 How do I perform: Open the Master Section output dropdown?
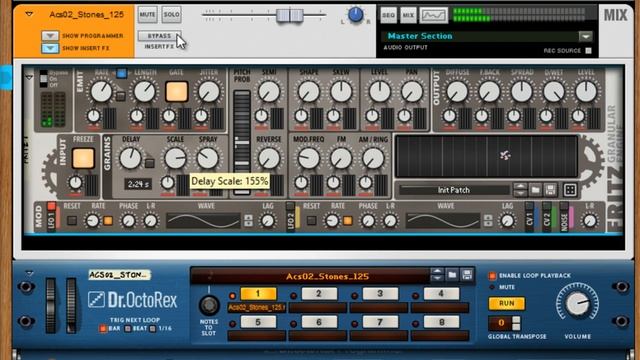pos(585,36)
